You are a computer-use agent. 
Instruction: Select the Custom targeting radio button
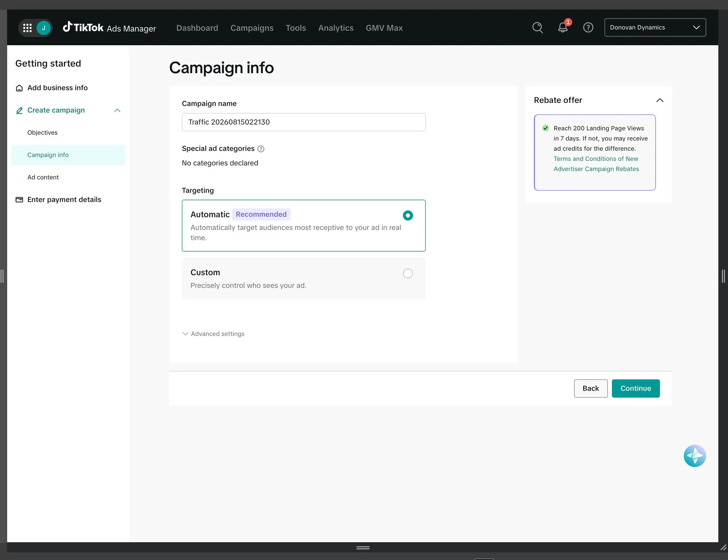coord(408,273)
